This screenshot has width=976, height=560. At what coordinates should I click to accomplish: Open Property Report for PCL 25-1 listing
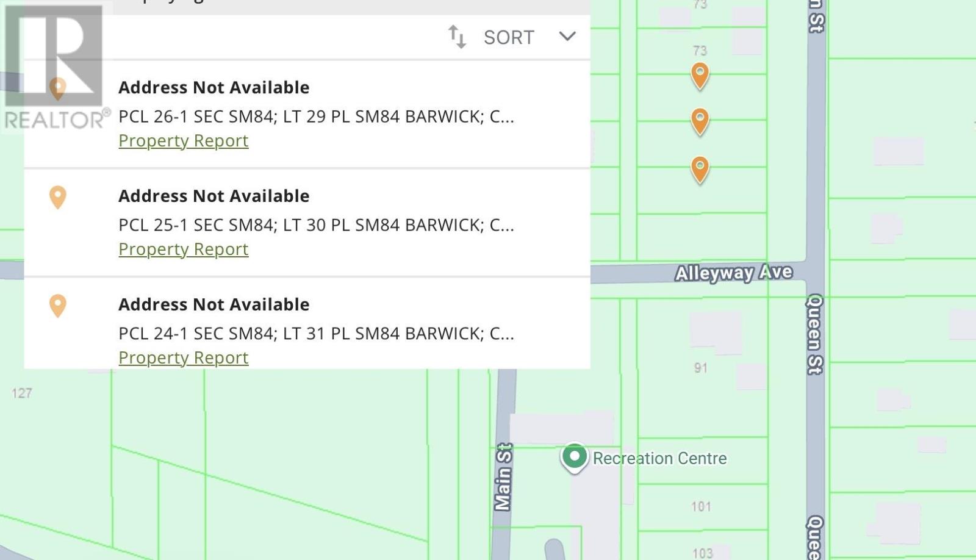pos(183,249)
